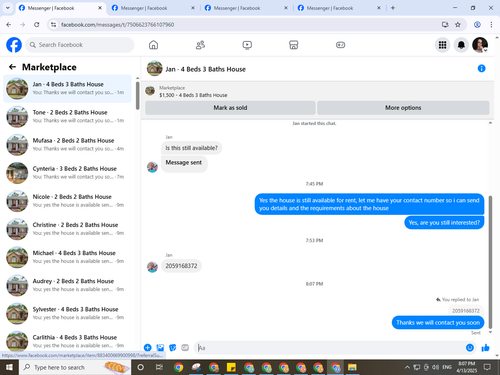Viewport: 500px width, 375px height.
Task: Click the conversation list scrollbar
Action: [137, 95]
